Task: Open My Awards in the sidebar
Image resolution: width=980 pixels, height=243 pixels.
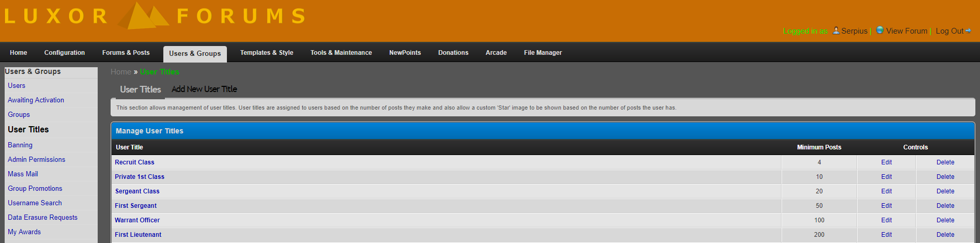Action: coord(24,232)
